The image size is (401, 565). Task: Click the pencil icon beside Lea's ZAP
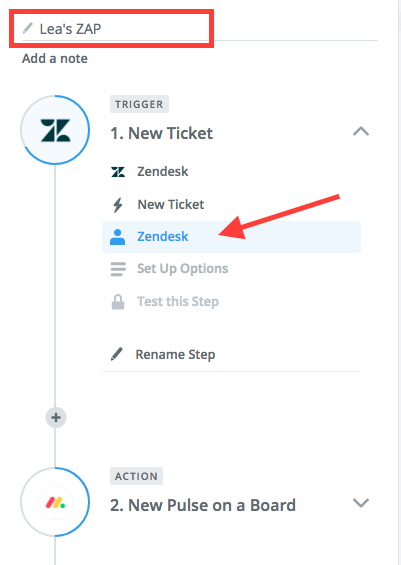coord(28,28)
